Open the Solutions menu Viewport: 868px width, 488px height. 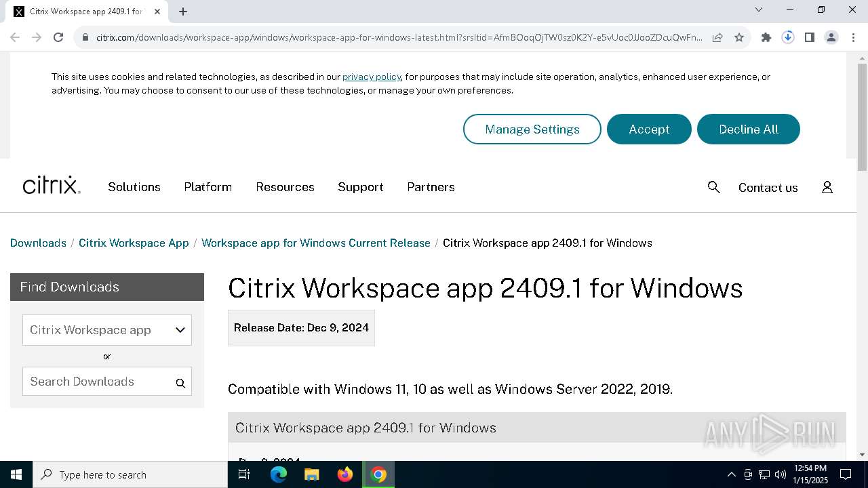134,187
